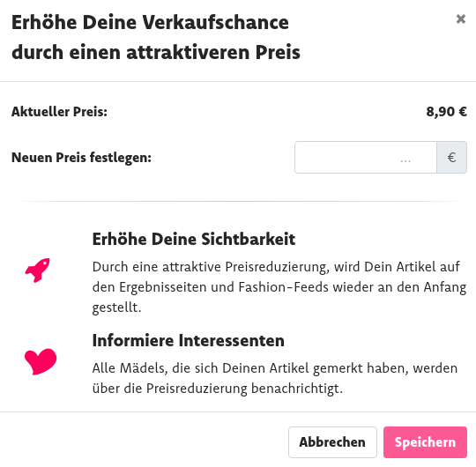Click the pink heart icon
This screenshot has width=476, height=467.
coord(41,361)
